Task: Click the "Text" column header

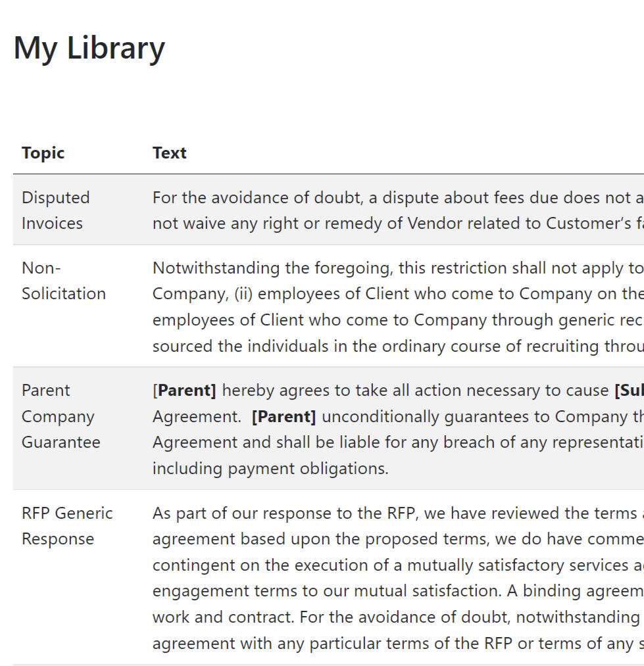Action: (x=169, y=153)
